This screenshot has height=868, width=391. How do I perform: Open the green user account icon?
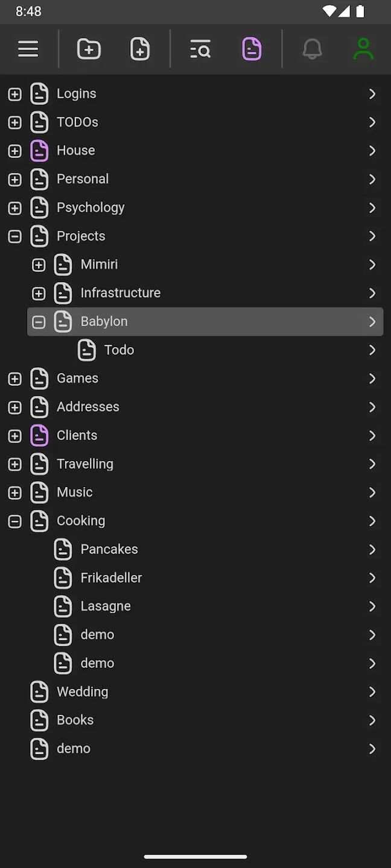(x=363, y=49)
